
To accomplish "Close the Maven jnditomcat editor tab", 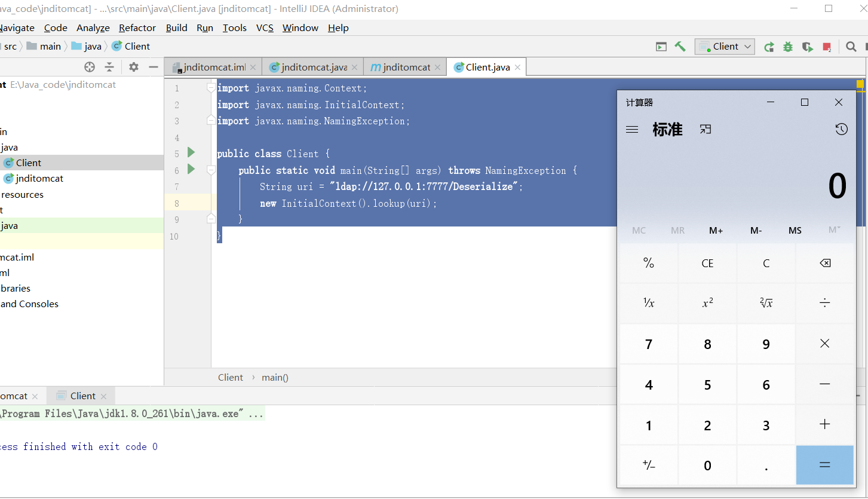I will point(438,68).
